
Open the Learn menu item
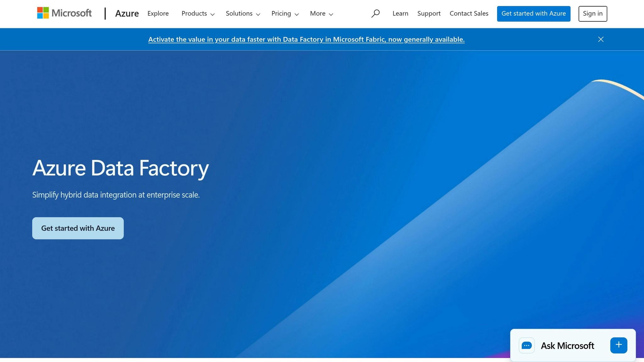(400, 14)
